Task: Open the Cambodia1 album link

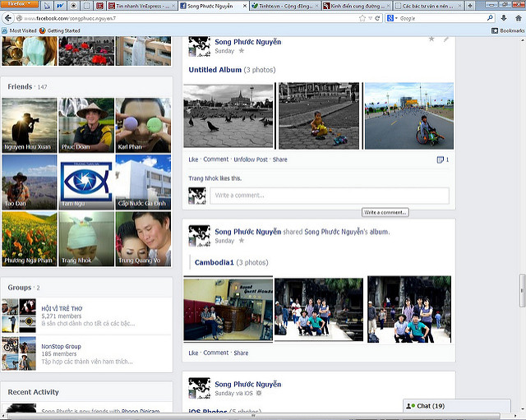Action: click(x=214, y=262)
